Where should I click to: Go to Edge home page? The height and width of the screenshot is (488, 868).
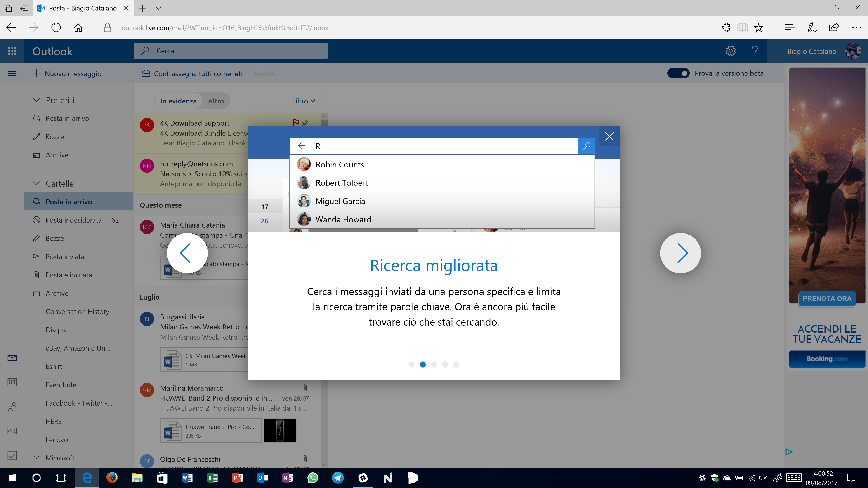78,27
